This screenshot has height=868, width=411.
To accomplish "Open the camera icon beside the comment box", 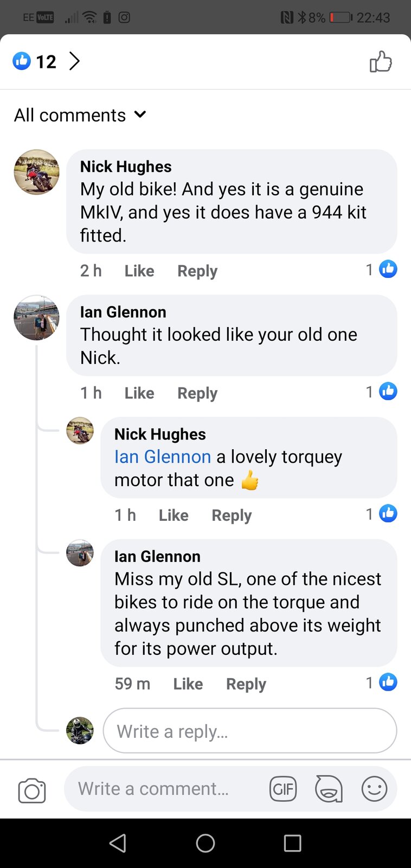I will [x=32, y=790].
